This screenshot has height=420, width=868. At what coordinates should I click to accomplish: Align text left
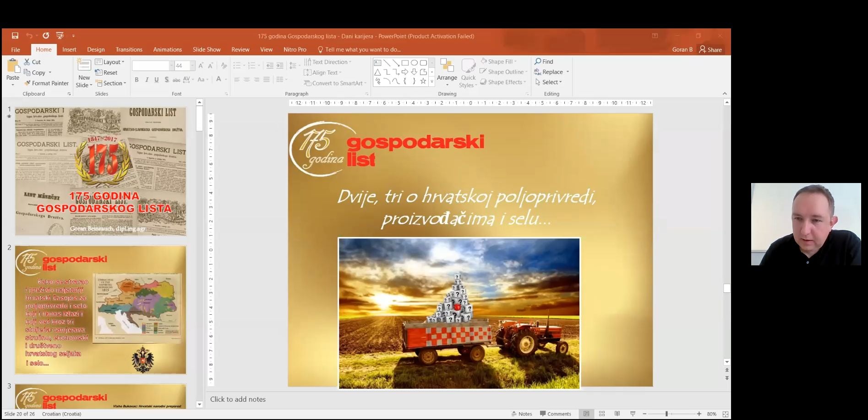click(x=237, y=80)
